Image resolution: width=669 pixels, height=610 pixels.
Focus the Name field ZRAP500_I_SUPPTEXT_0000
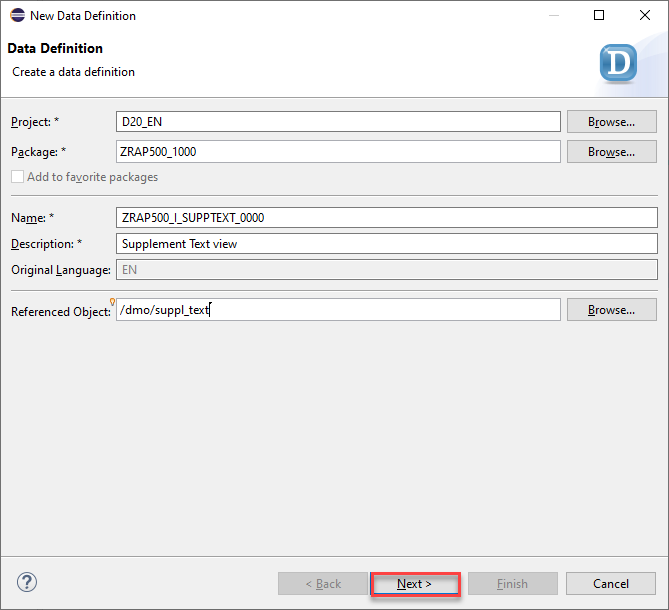pyautogui.click(x=387, y=218)
